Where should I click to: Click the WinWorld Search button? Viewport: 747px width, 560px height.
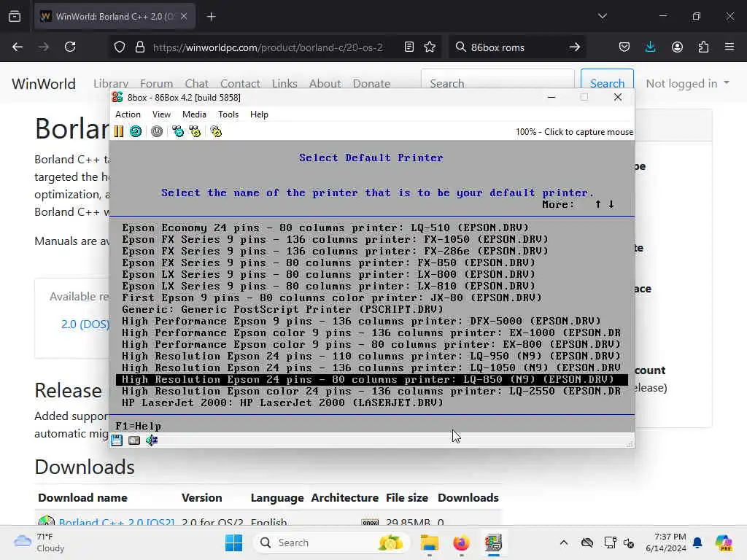(607, 83)
